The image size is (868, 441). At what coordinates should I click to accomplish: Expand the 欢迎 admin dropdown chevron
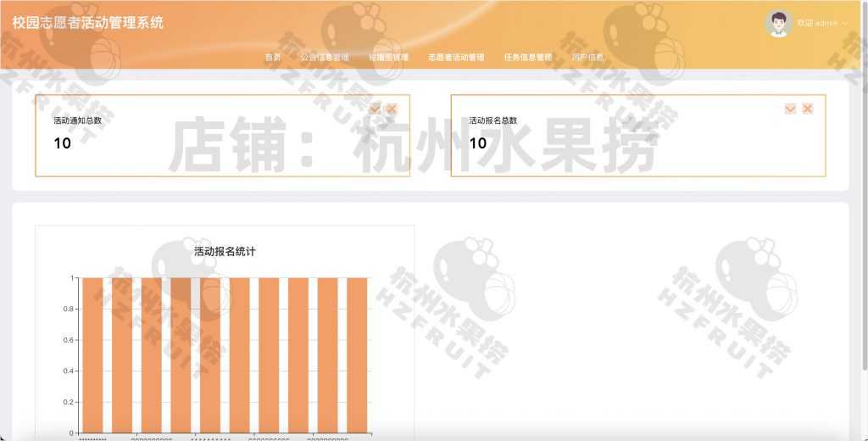point(845,23)
